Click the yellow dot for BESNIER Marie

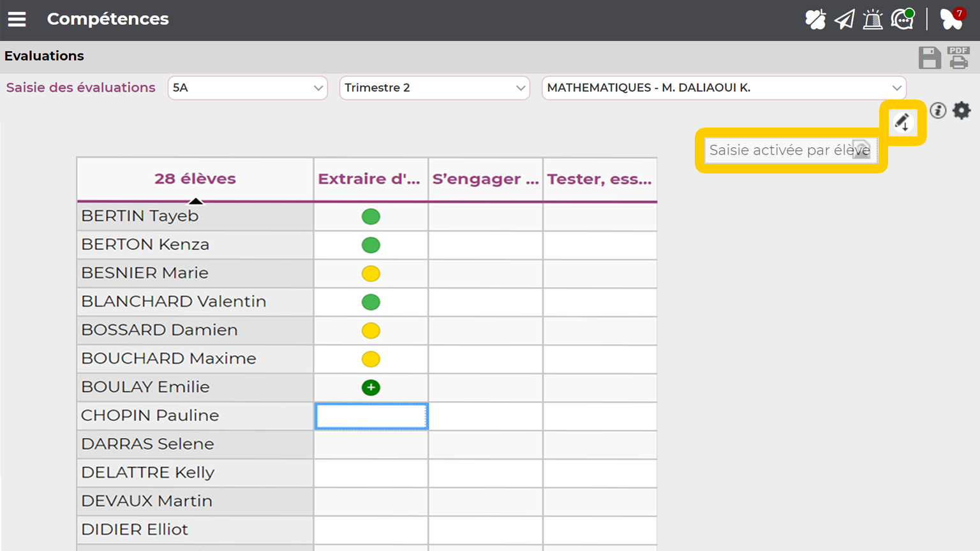point(371,274)
